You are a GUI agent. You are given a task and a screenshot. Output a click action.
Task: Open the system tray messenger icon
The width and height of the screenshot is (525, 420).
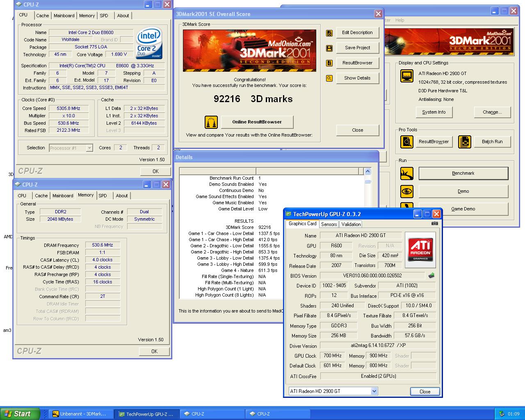point(502,414)
